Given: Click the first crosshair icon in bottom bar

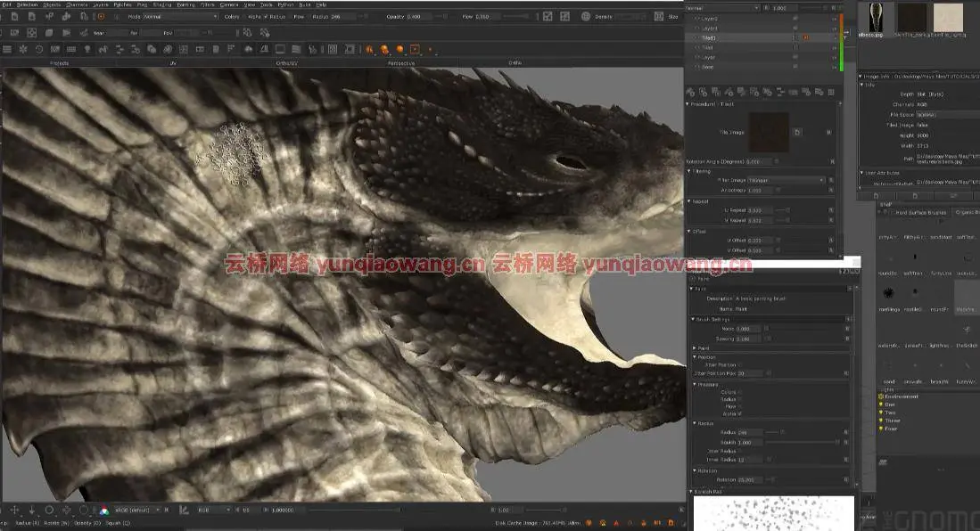Looking at the screenshot, I should pyautogui.click(x=14, y=511).
